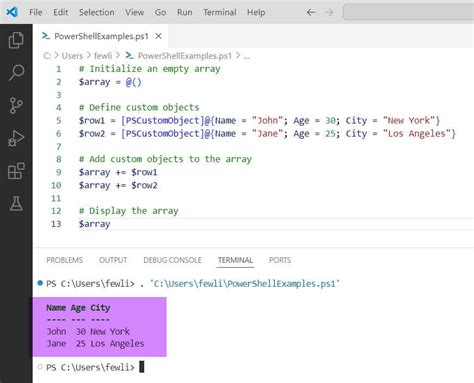Click the breadcrumb ellipsis symbol segment

click(x=246, y=56)
